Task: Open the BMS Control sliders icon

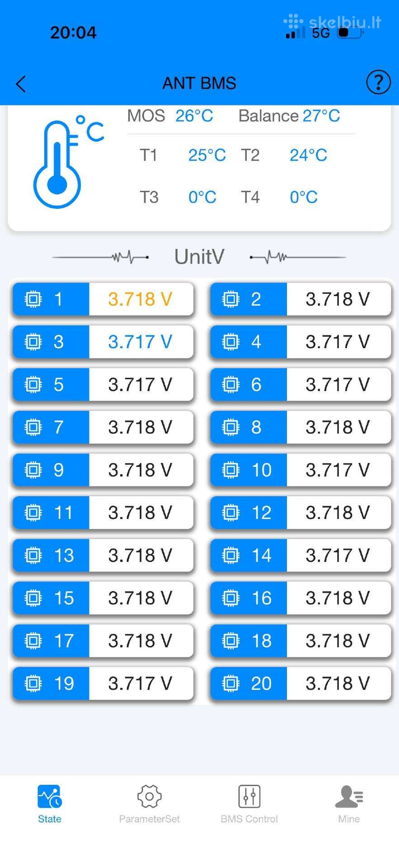Action: click(x=249, y=797)
